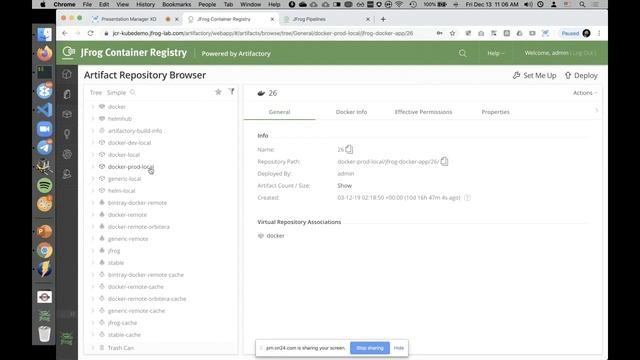Select docker-remote-orbitera in the tree
640x360 pixels.
tap(138, 227)
